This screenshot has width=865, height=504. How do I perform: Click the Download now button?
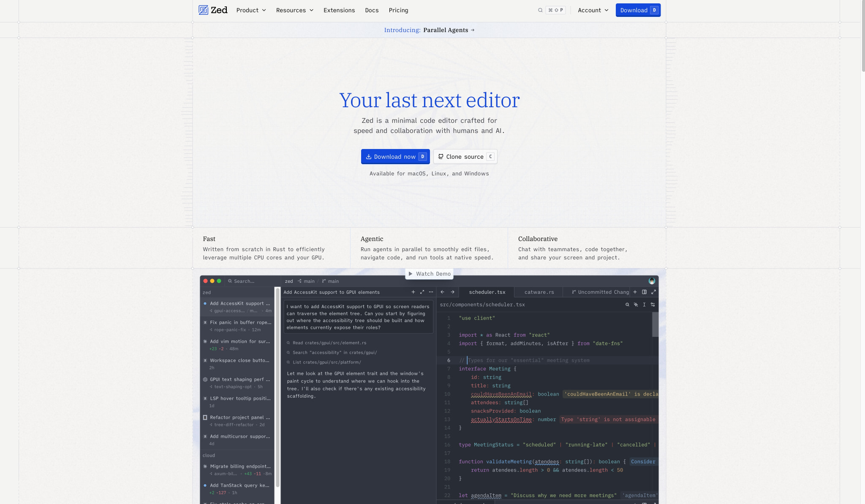pos(395,157)
